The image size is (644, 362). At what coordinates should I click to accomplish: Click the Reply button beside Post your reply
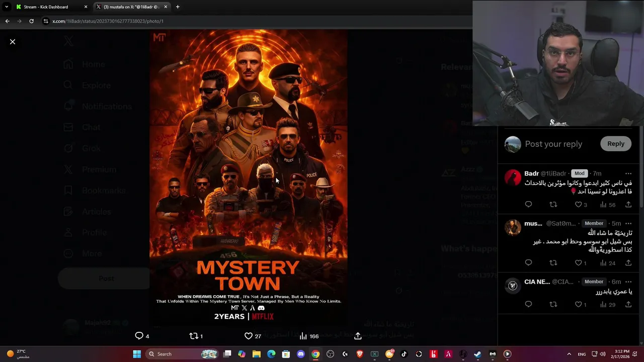[x=615, y=144]
